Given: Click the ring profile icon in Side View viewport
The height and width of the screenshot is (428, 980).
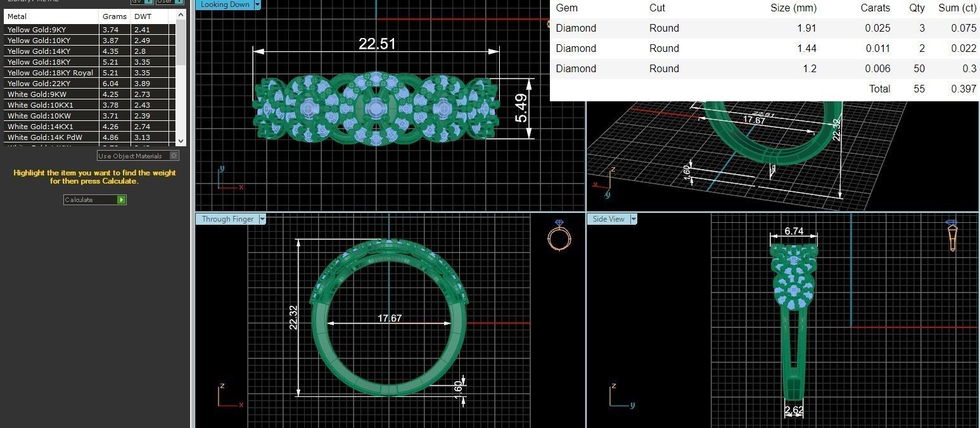Looking at the screenshot, I should 951,235.
